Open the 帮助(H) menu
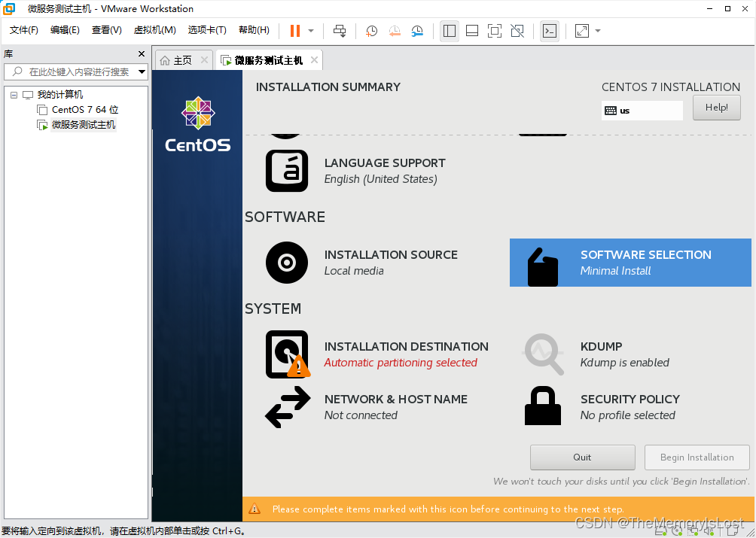Viewport: 756px width, 538px height. click(x=254, y=30)
